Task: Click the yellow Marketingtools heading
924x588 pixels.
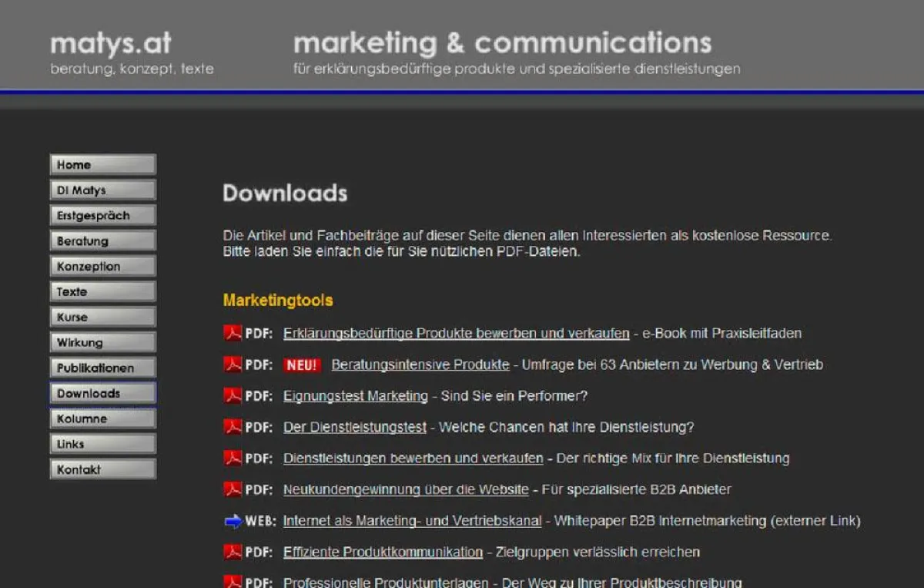Action: (277, 301)
